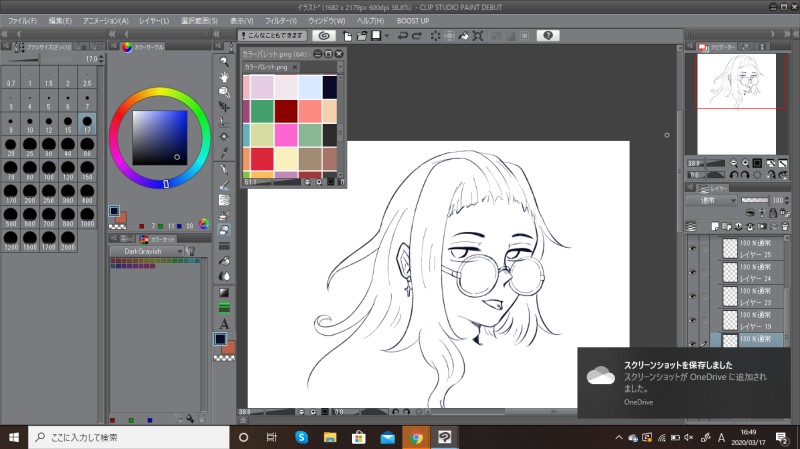Open the フィルター(I) menu
Screen dimensions: 800x449
coord(283,20)
